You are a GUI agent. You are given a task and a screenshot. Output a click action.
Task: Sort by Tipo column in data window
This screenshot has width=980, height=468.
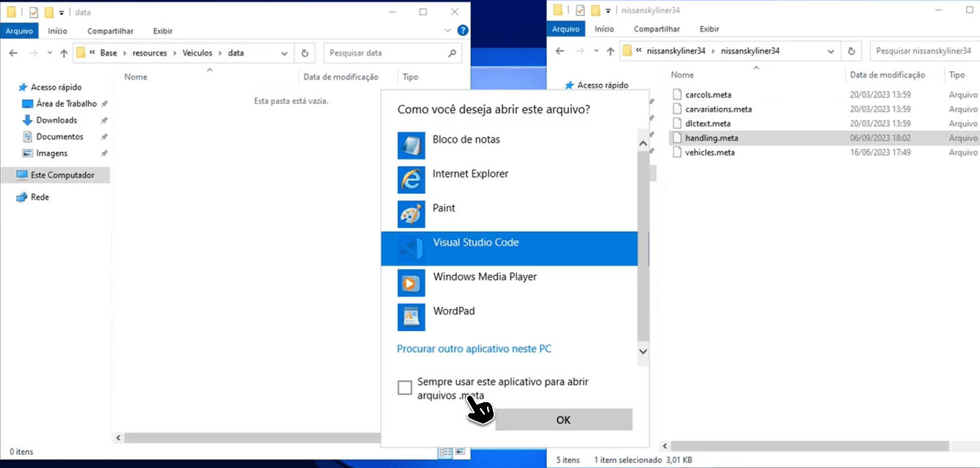[x=410, y=77]
